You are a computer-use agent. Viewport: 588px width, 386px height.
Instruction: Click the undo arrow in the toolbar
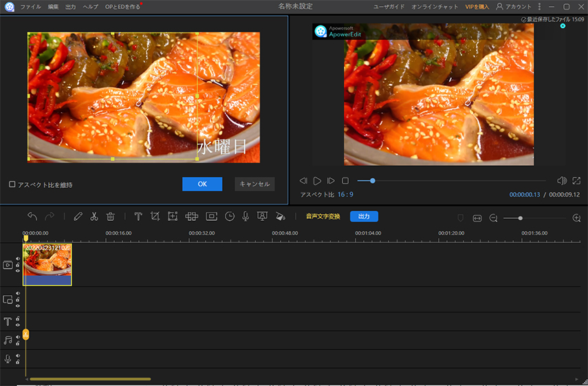coord(32,216)
